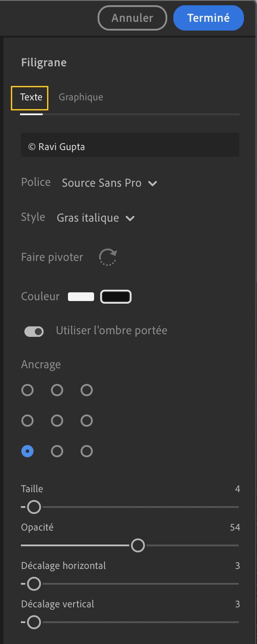This screenshot has width=257, height=644.
Task: Disable the Utiliser l'ombre portée toggle
Action: [34, 331]
